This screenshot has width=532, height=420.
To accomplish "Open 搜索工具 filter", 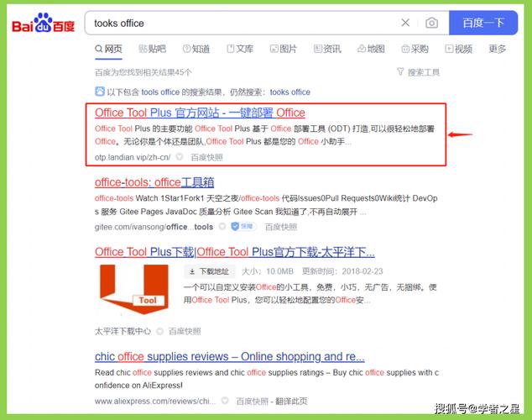I will (419, 72).
